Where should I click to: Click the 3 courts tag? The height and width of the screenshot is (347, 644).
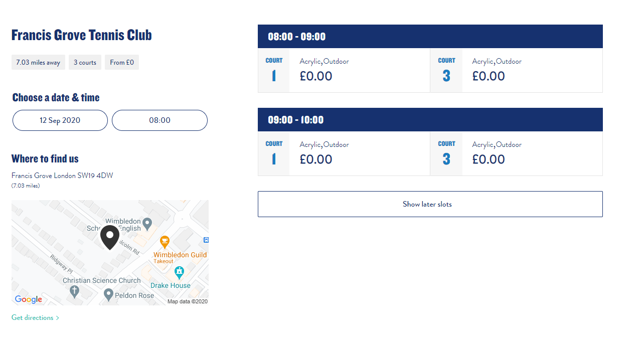tap(85, 63)
